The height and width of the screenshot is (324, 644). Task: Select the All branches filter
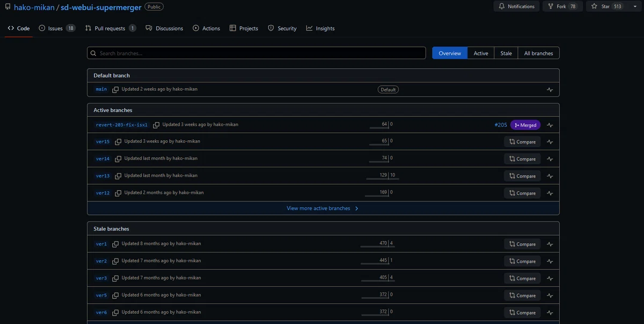coord(538,53)
